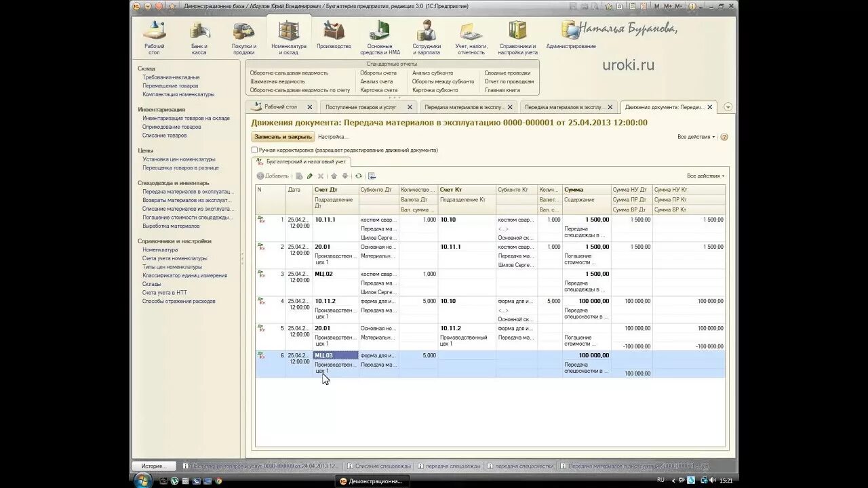
Task: Open the Производство section
Action: (x=334, y=35)
